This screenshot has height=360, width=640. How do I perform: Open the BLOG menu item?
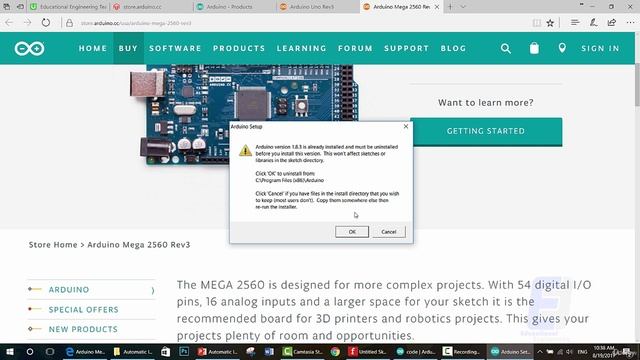(x=453, y=48)
